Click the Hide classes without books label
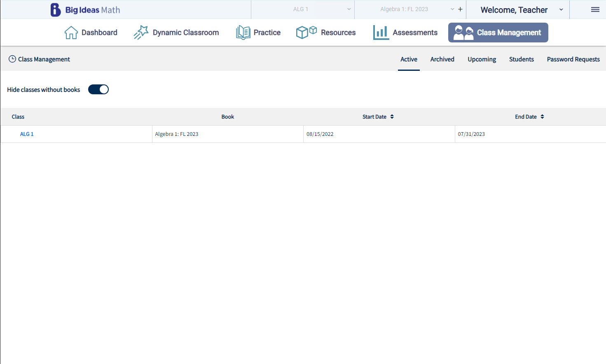Viewport: 606px width, 364px height. point(44,90)
